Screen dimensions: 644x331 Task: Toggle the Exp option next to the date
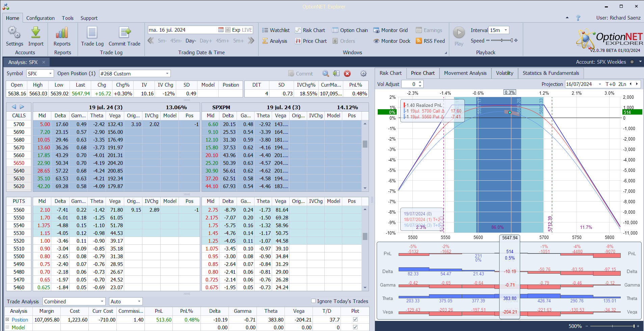236,30
